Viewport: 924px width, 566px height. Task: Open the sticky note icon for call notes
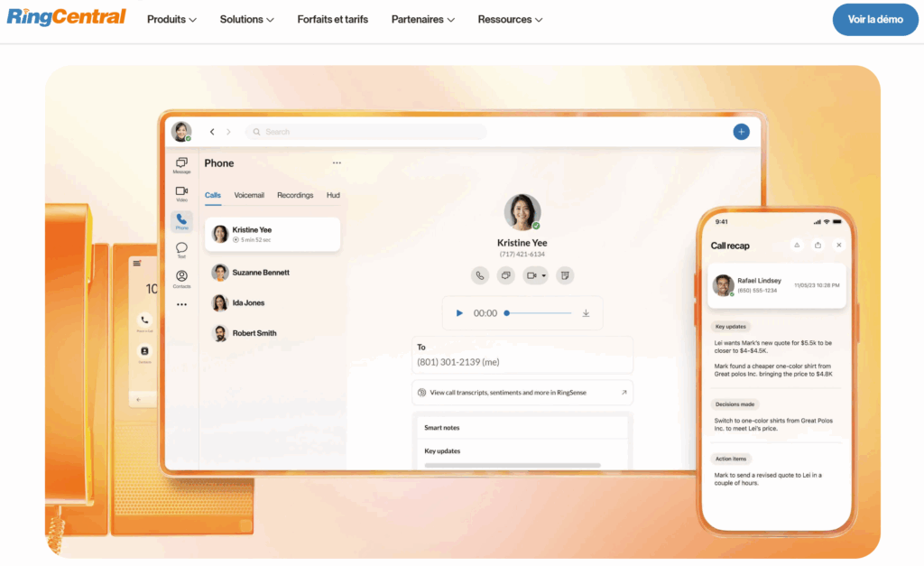click(x=564, y=275)
